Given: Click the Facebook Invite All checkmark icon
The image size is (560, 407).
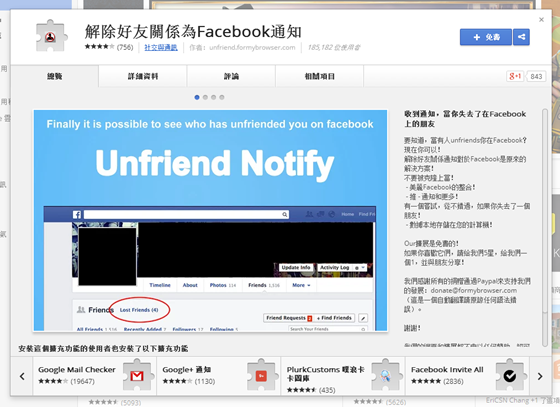Looking at the screenshot, I should click(x=510, y=375).
